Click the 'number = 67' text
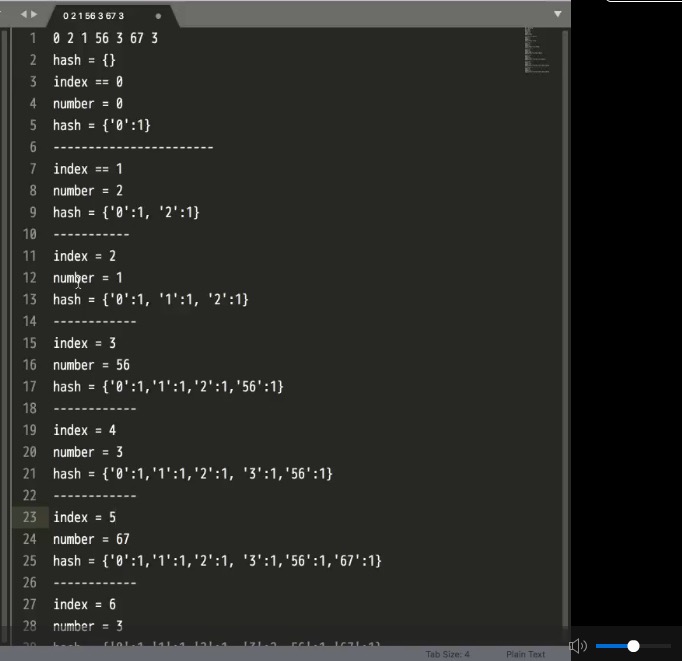Viewport: 682px width, 661px height. [x=91, y=539]
